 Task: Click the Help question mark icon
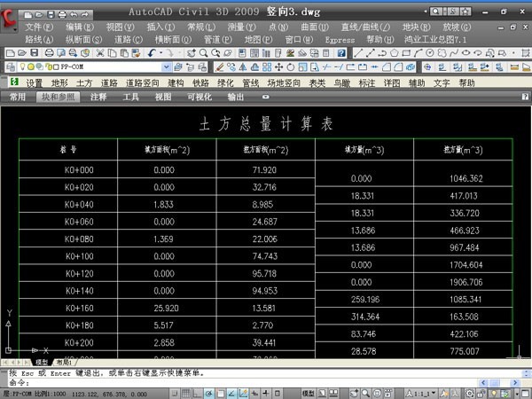click(341, 53)
